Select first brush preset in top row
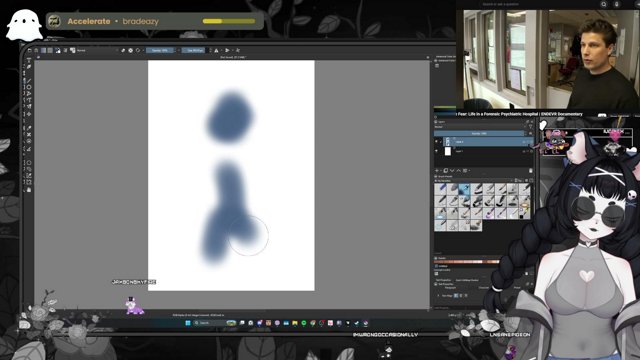This screenshot has width=640, height=360. 440,189
